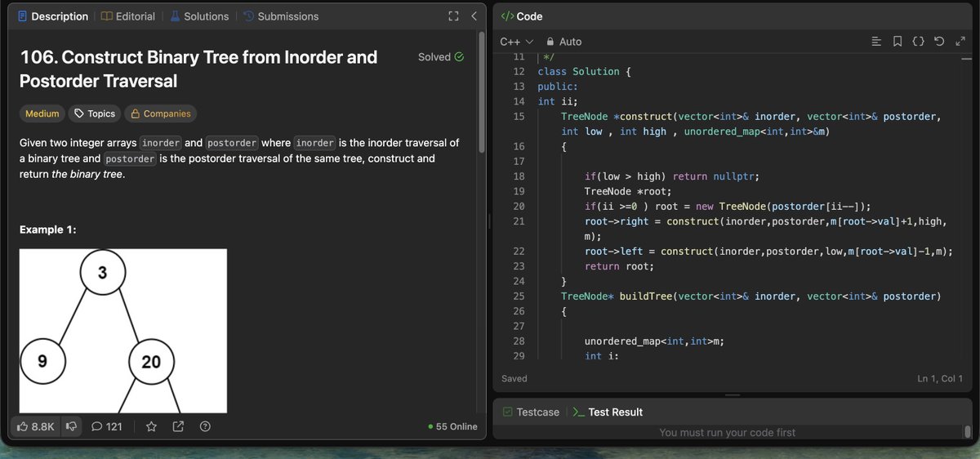
Task: Expand the code editor to fullscreen
Action: [960, 41]
